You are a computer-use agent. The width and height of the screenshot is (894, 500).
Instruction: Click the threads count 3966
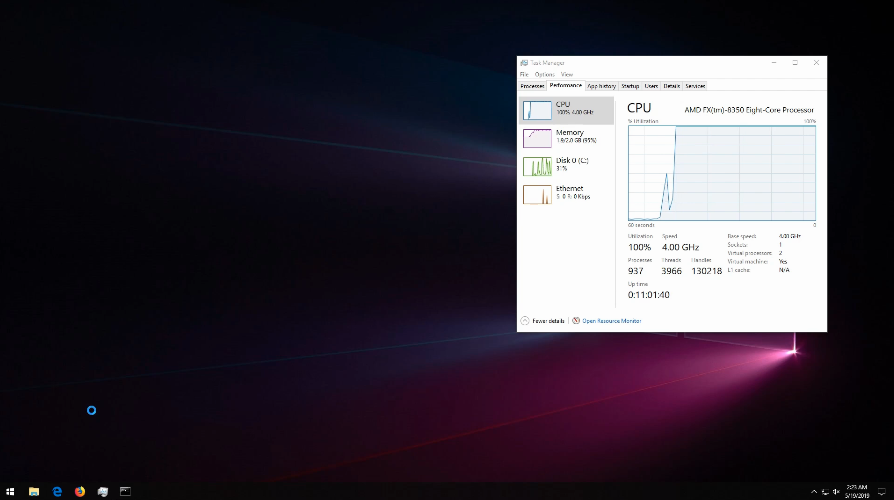click(x=671, y=271)
